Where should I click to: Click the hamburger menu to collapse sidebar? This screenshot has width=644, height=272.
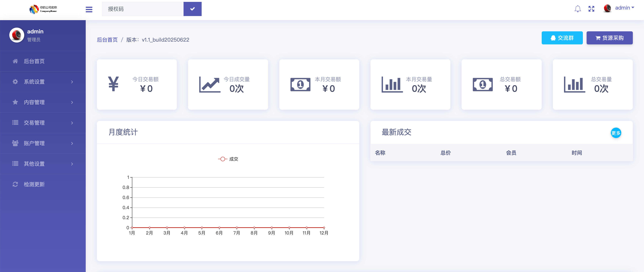pos(89,9)
